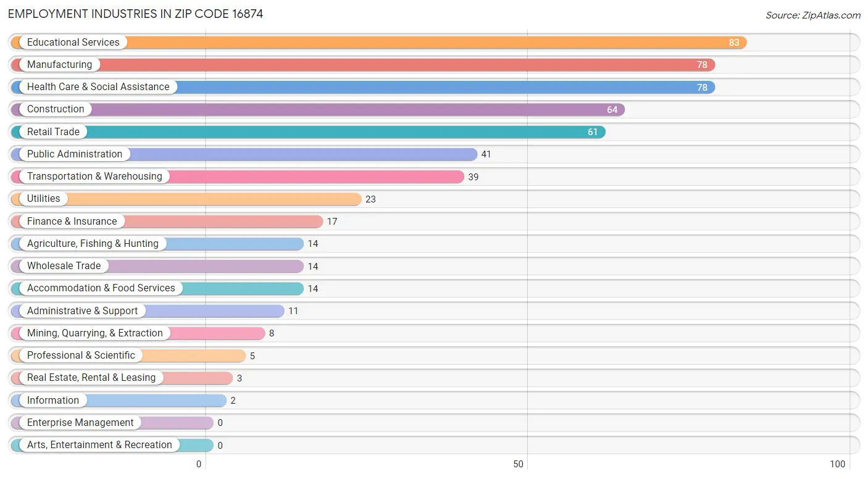Click the Retail Trade label
This screenshot has width=868, height=479.
53,131
